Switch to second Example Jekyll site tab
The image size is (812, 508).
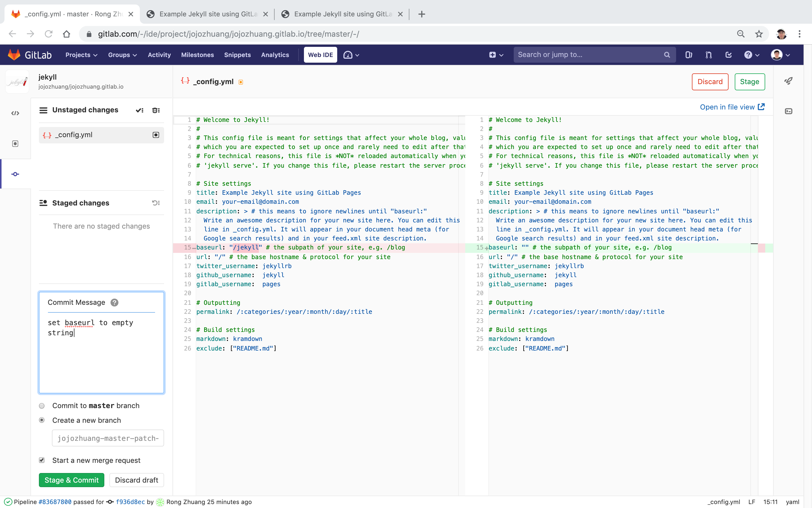click(x=207, y=14)
